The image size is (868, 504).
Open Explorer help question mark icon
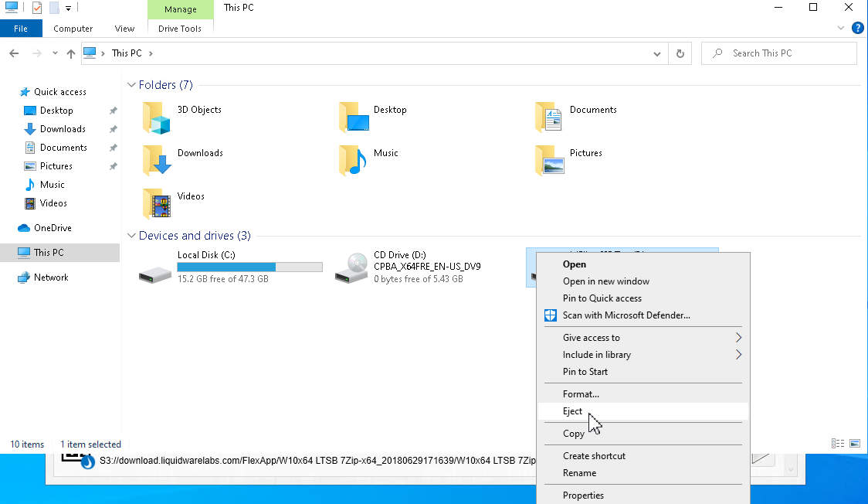[x=857, y=29]
